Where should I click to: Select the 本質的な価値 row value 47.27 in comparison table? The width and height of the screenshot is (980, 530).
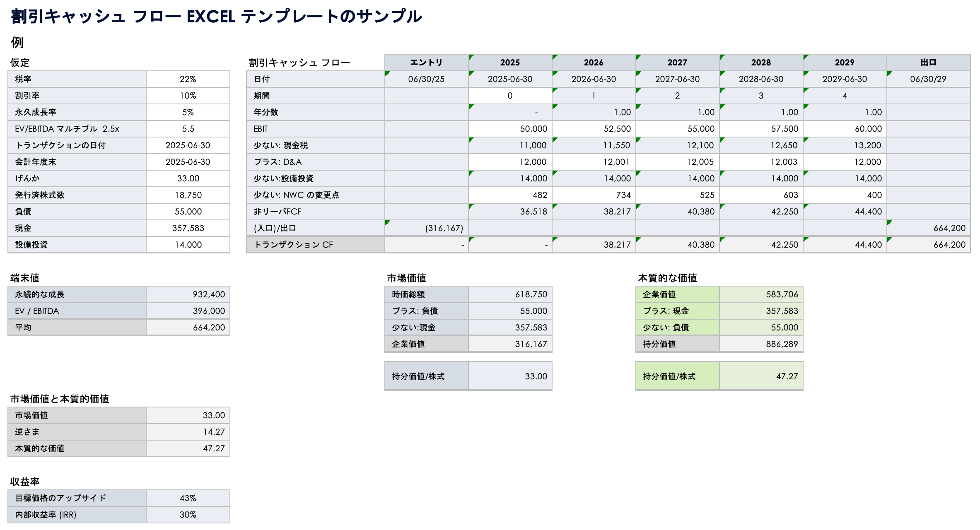pyautogui.click(x=188, y=448)
